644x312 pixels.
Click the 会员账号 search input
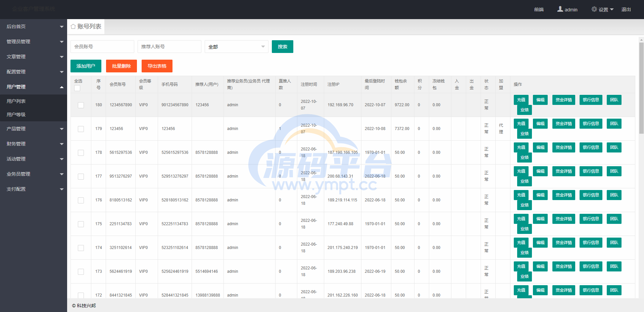coord(102,47)
